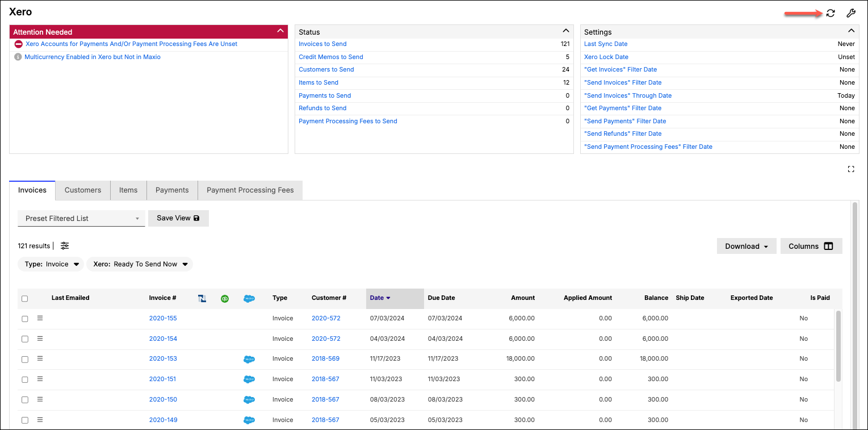The height and width of the screenshot is (430, 868).
Task: Click the NetSuite column header icon
Action: [202, 298]
